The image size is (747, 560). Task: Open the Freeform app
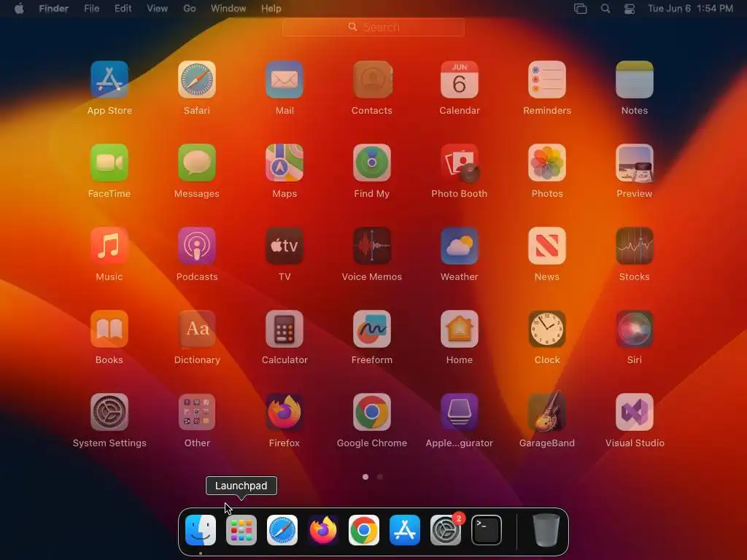(372, 329)
